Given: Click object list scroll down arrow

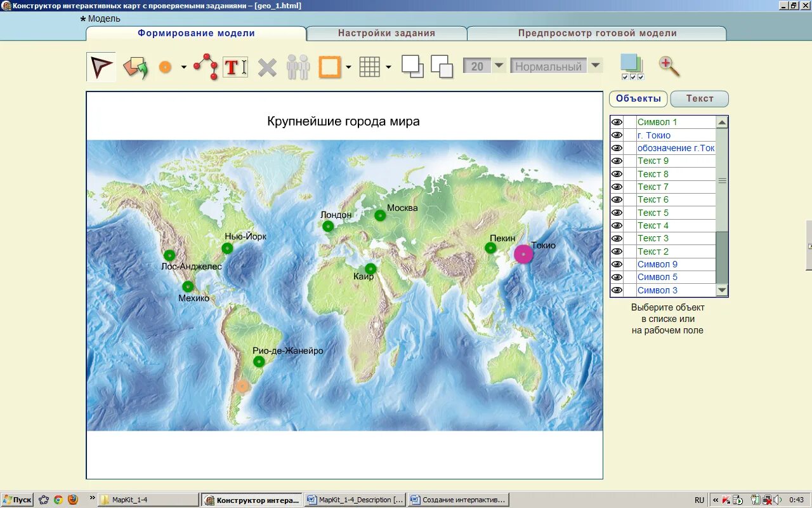Looking at the screenshot, I should [722, 290].
